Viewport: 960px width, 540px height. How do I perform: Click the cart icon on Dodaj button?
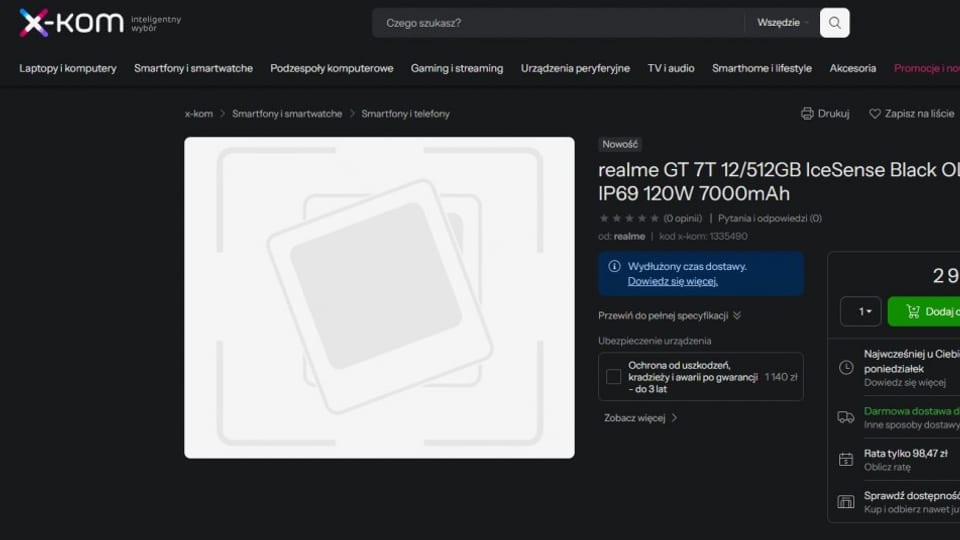click(913, 312)
